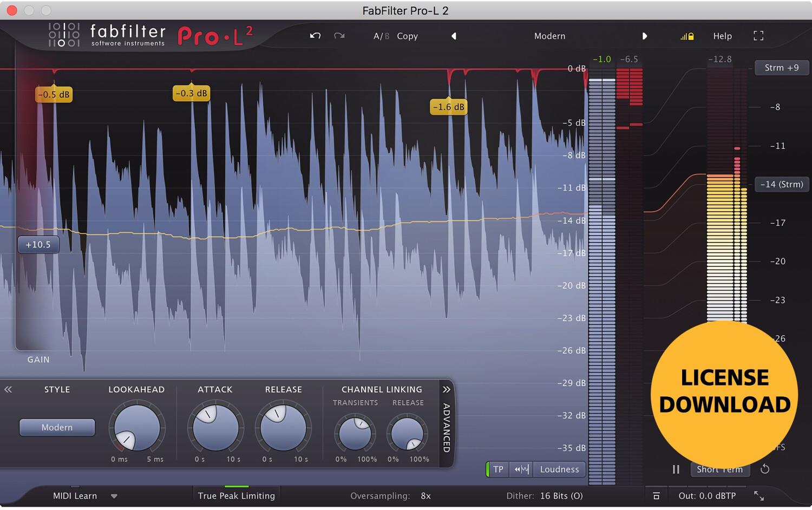Screen dimensions: 812x510
Task: Adjust the Lookahead knob
Action: pyautogui.click(x=136, y=428)
